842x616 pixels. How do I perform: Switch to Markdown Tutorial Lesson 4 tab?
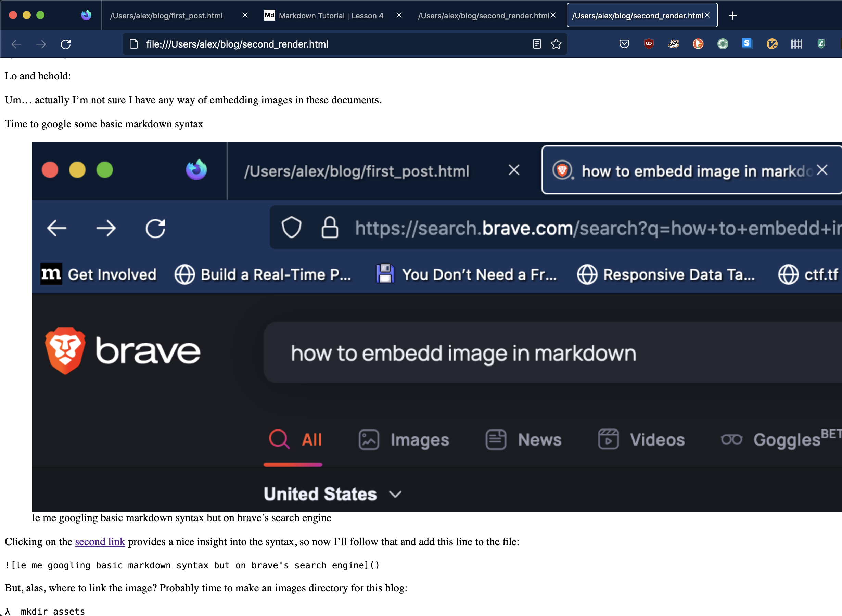330,16
